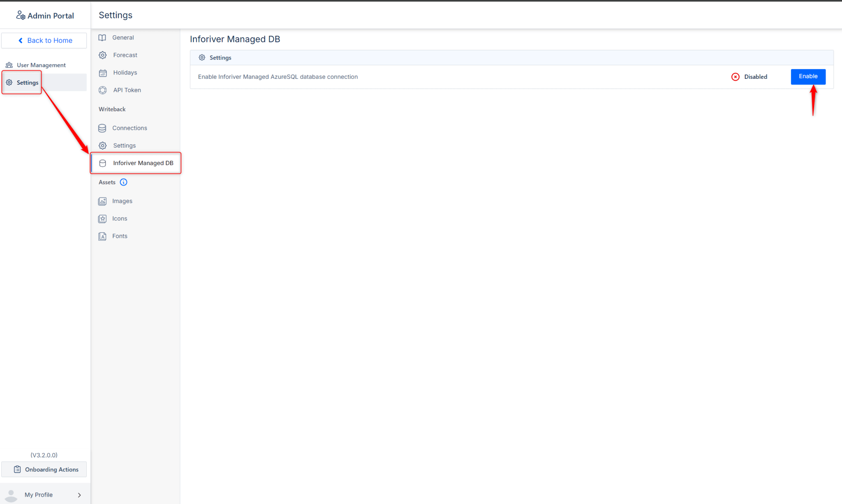Enable Inforiver Managed AzureSQL database connection

tap(807, 76)
